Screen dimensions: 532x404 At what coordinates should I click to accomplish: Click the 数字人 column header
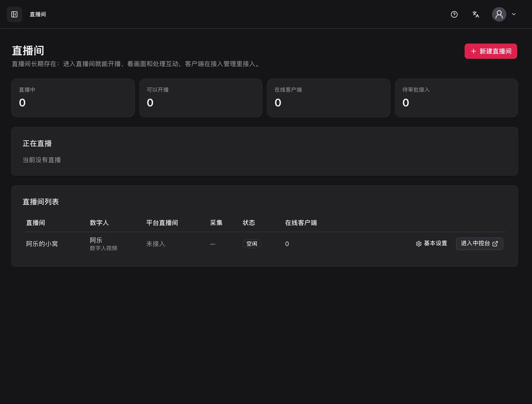99,223
